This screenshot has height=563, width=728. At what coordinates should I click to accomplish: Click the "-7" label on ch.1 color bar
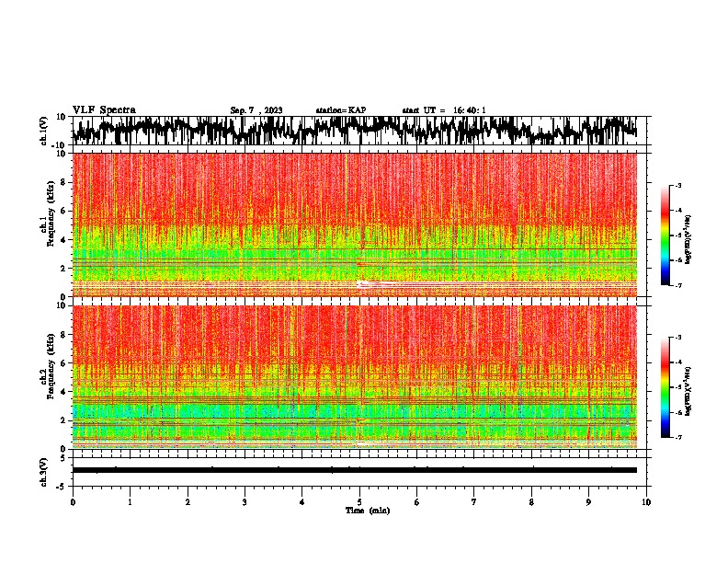677,285
